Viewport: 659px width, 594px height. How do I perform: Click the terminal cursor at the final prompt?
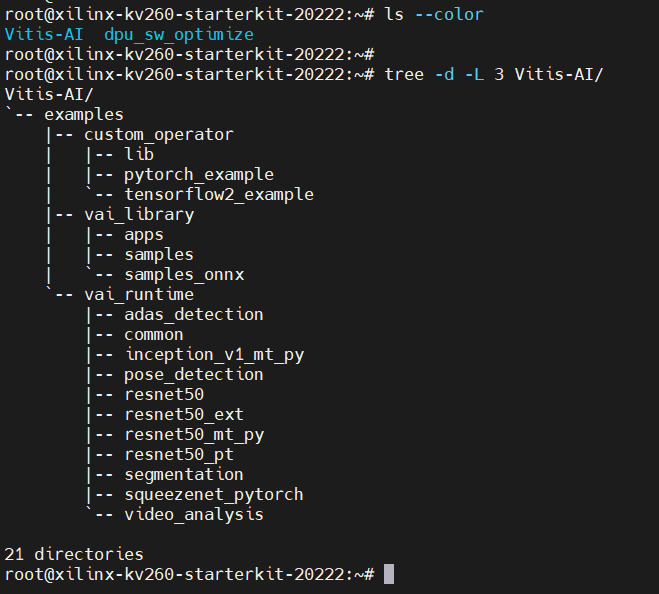click(389, 575)
